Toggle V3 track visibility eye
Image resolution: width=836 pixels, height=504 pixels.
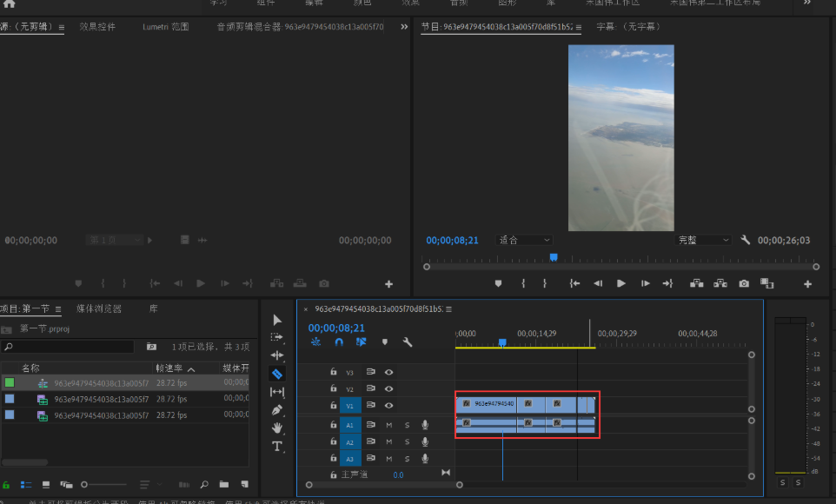[x=388, y=372]
